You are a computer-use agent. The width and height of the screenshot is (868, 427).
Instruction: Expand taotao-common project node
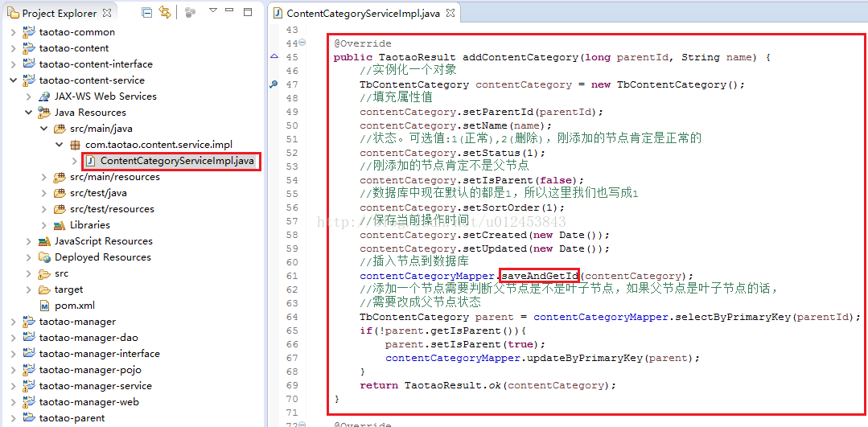point(14,32)
